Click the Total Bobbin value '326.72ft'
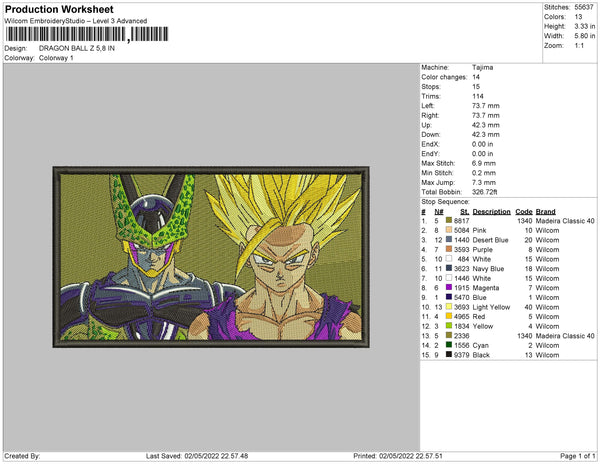 [484, 192]
